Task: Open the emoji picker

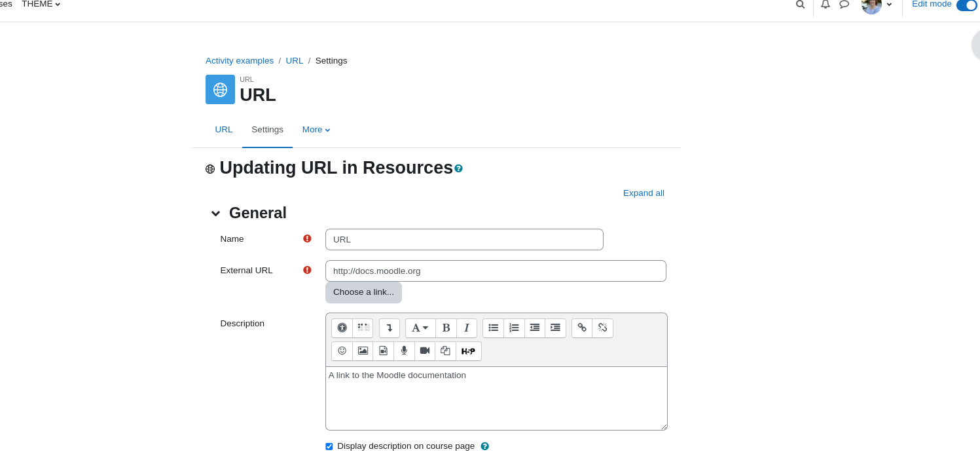Action: pos(342,351)
